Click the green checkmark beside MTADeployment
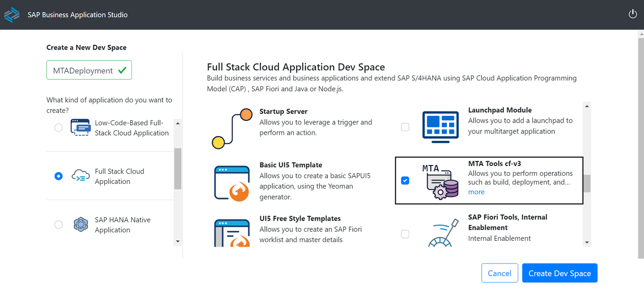The width and height of the screenshot is (644, 290). click(x=122, y=70)
